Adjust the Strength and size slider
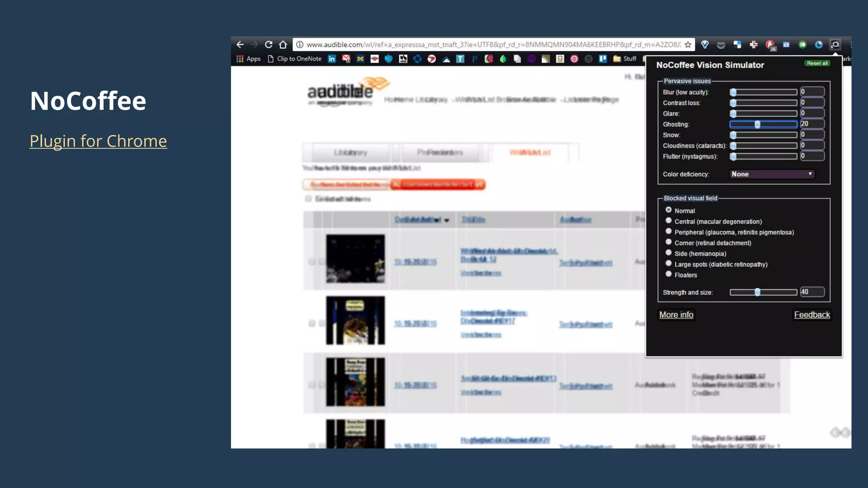Image resolution: width=868 pixels, height=488 pixels. 763,292
